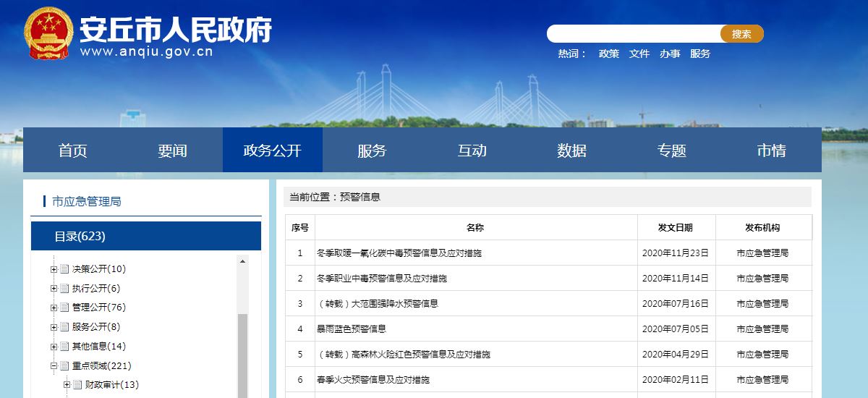Click the 文件 hot word link
The height and width of the screenshot is (398, 868).
click(639, 54)
